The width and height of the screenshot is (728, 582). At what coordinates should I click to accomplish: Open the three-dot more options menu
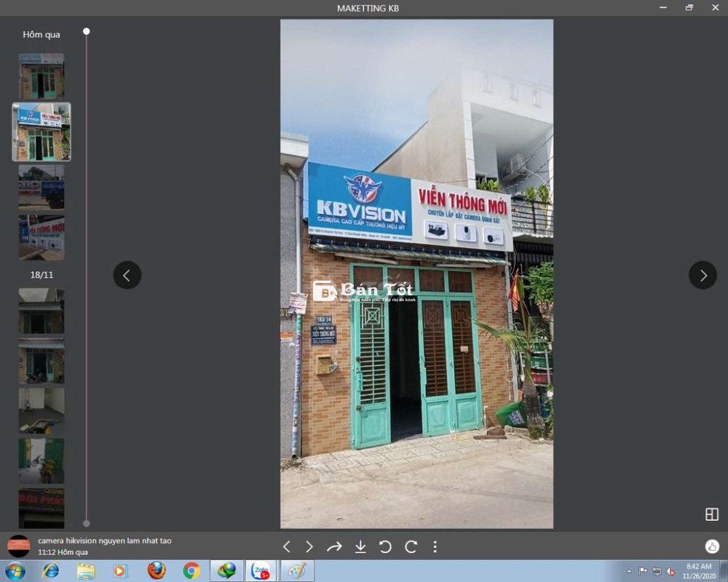click(x=435, y=547)
